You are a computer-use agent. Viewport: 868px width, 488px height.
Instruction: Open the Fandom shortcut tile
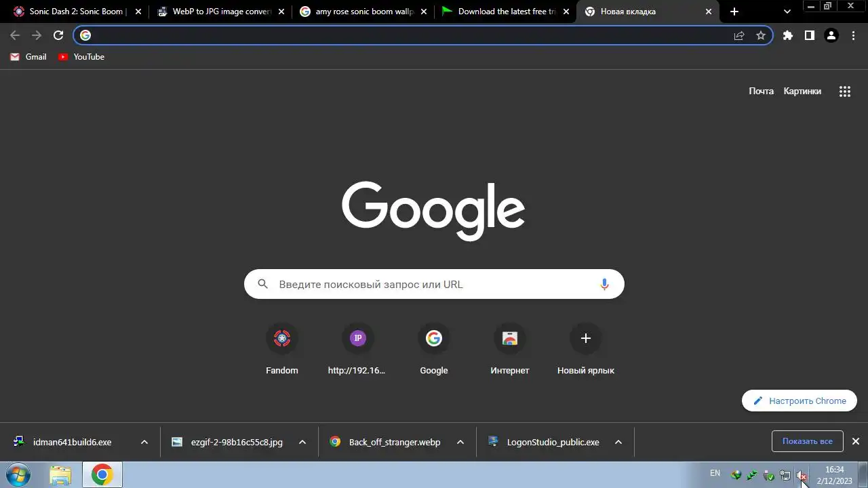pos(282,350)
